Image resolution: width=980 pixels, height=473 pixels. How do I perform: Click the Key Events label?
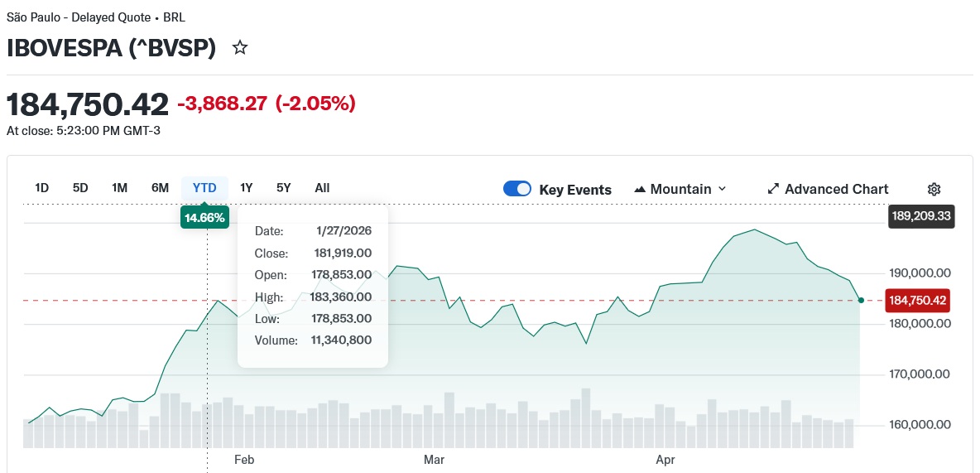point(575,190)
